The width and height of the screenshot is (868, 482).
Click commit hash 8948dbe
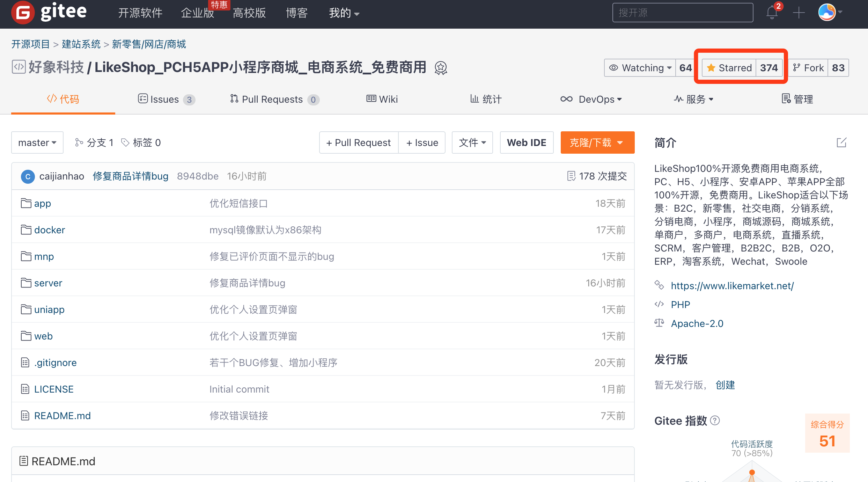[x=198, y=176]
